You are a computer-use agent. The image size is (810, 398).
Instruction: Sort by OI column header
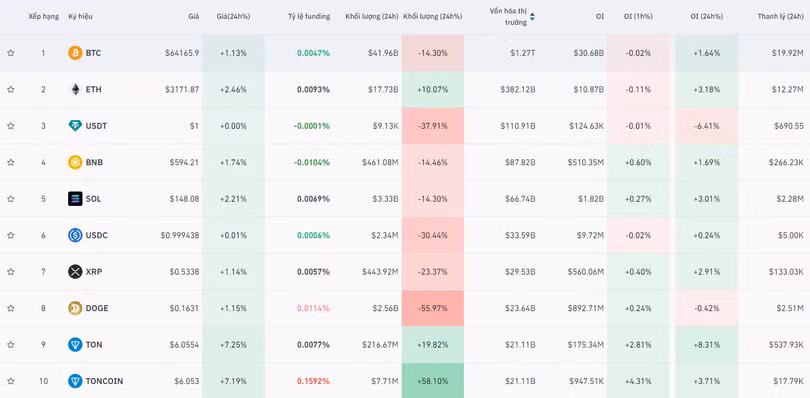click(x=599, y=17)
